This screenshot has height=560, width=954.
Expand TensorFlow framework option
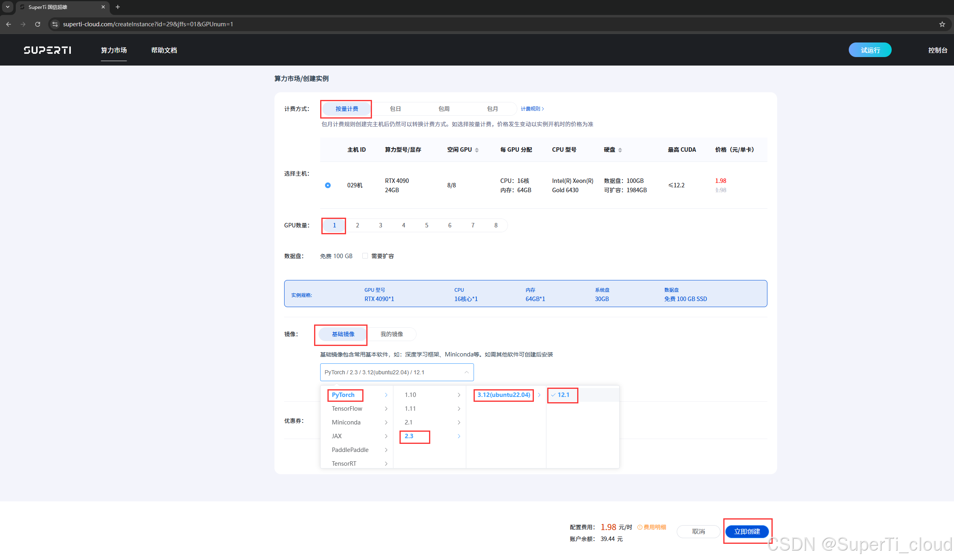point(357,409)
